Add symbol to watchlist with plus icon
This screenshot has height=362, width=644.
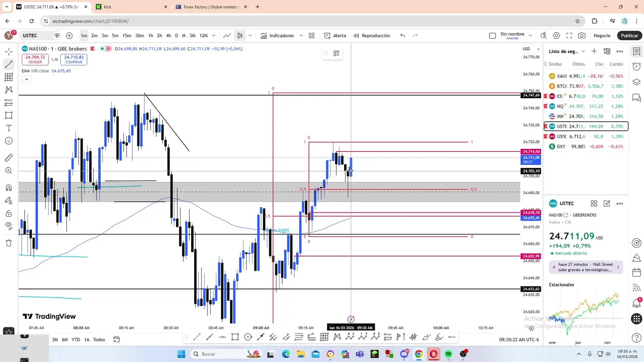pyautogui.click(x=594, y=51)
